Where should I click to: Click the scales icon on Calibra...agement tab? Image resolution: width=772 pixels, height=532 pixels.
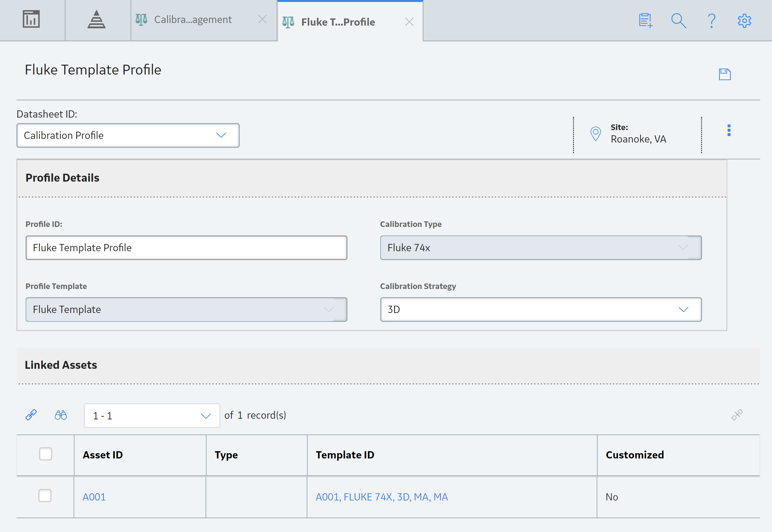tap(141, 20)
